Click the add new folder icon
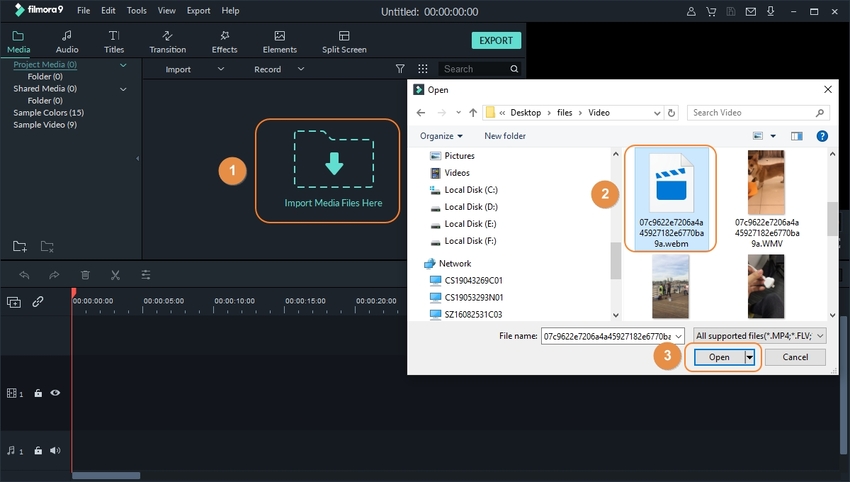The height and width of the screenshot is (482, 850). click(20, 246)
